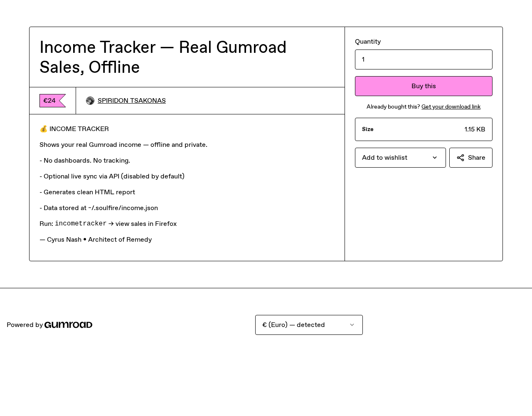532x416 pixels.
Task: Click the seller avatar icon
Action: 90,101
